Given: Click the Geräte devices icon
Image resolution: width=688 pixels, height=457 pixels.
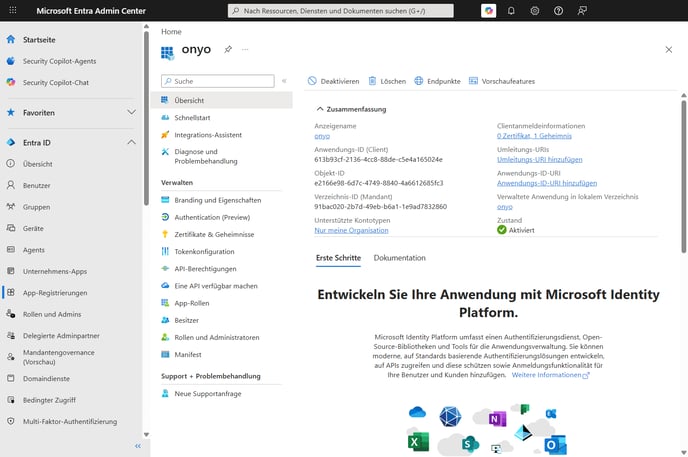Looking at the screenshot, I should pos(11,228).
